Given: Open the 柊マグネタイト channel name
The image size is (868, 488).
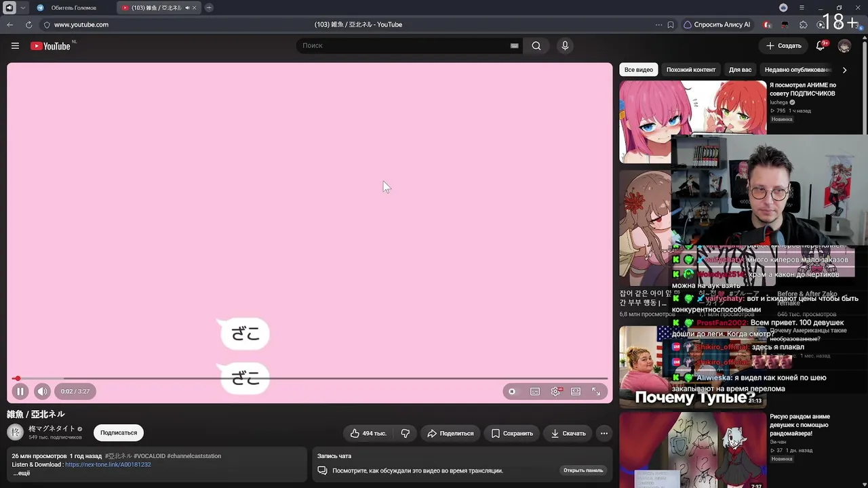Looking at the screenshot, I should pos(52,428).
